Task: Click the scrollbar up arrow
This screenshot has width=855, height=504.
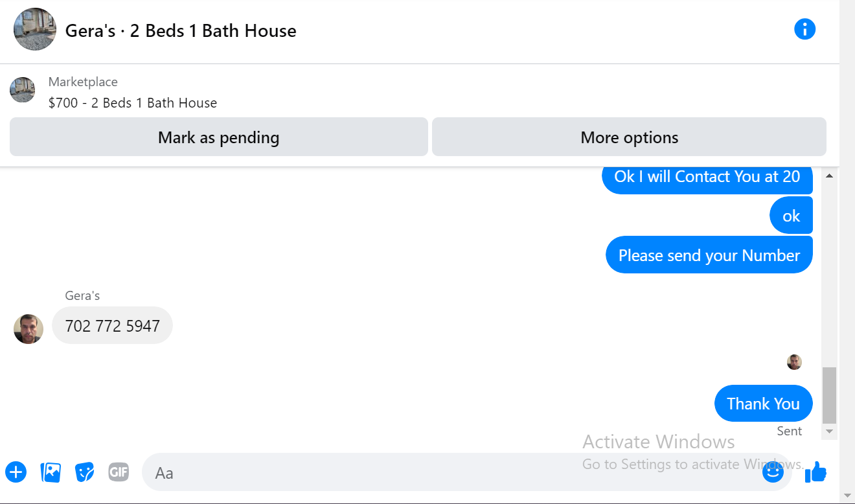Action: click(829, 176)
